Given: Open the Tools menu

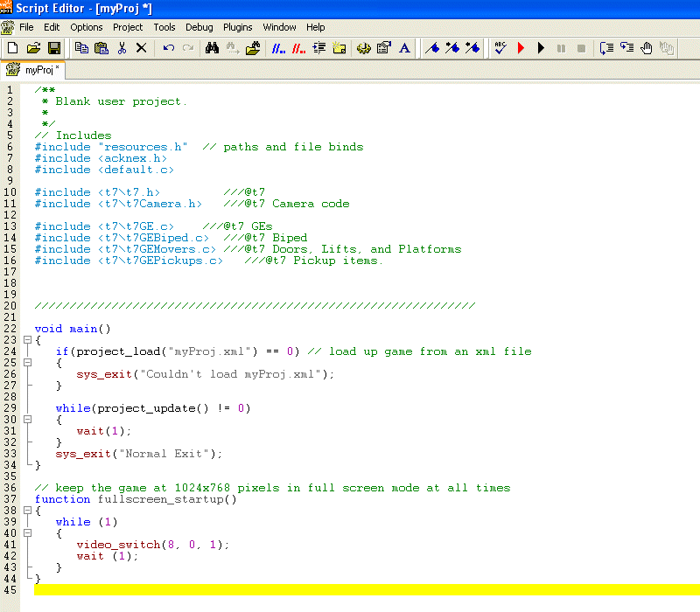Looking at the screenshot, I should click(x=164, y=27).
